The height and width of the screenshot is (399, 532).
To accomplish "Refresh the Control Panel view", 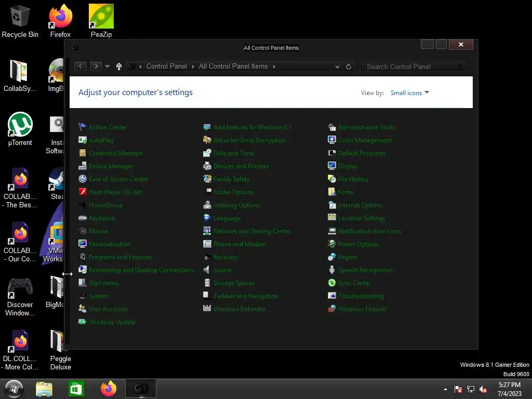I will 349,66.
